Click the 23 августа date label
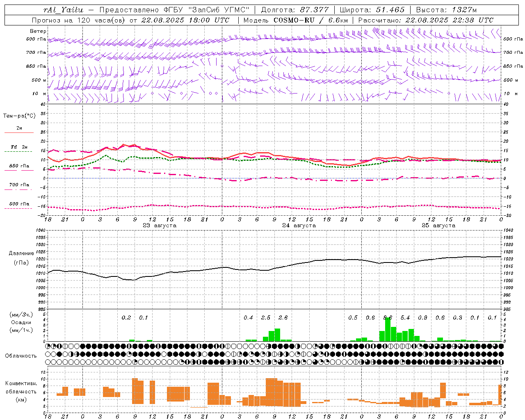 (160, 226)
